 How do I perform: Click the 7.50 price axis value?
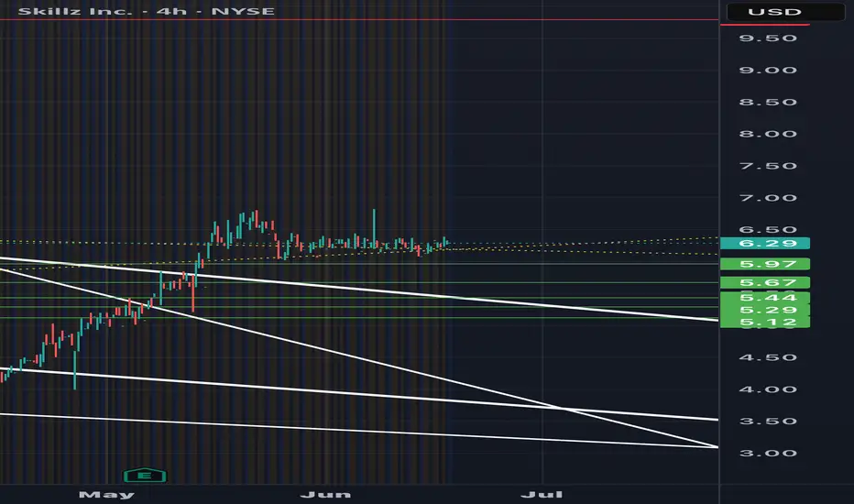tap(768, 166)
